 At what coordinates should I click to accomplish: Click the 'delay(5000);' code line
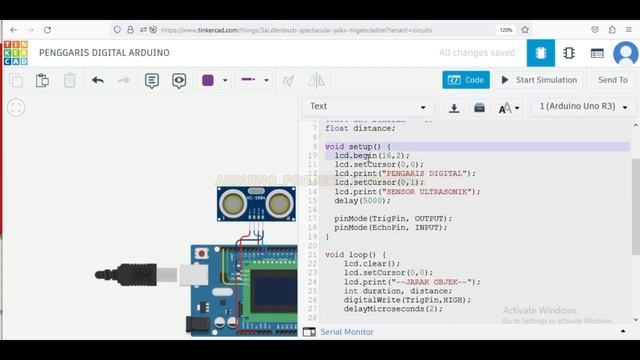pyautogui.click(x=362, y=200)
